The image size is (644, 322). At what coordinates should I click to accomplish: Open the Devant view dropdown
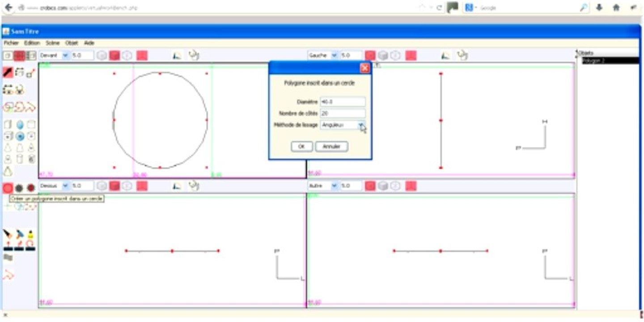[65, 55]
